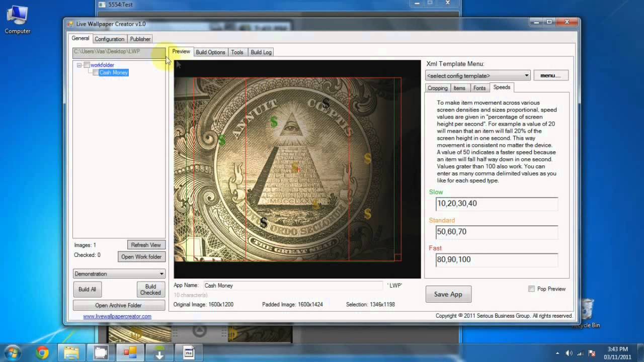This screenshot has width=644, height=362.
Task: Open the www.livewallpapercreator.com link
Action: (117, 316)
